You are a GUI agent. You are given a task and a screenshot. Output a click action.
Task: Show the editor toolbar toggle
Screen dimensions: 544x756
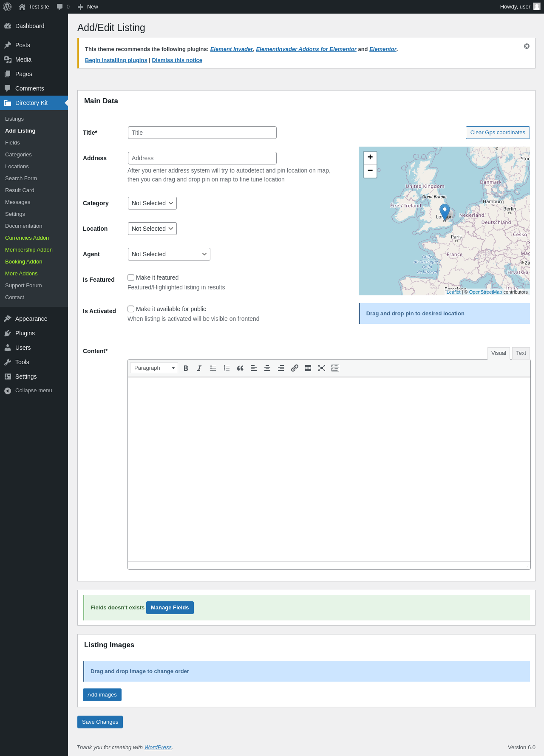pyautogui.click(x=335, y=368)
